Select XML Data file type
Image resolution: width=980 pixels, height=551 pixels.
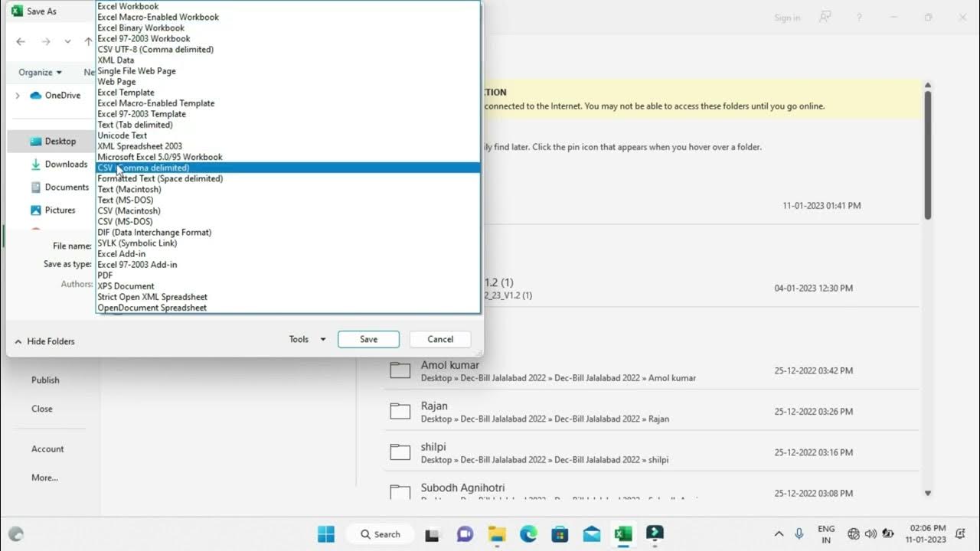288,60
